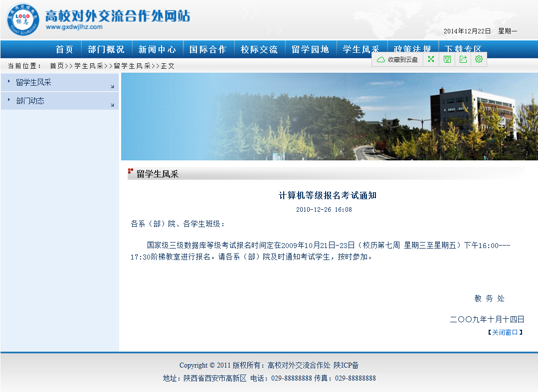Go to 部门概况 in the navigation bar
538x392 pixels.
[106, 50]
